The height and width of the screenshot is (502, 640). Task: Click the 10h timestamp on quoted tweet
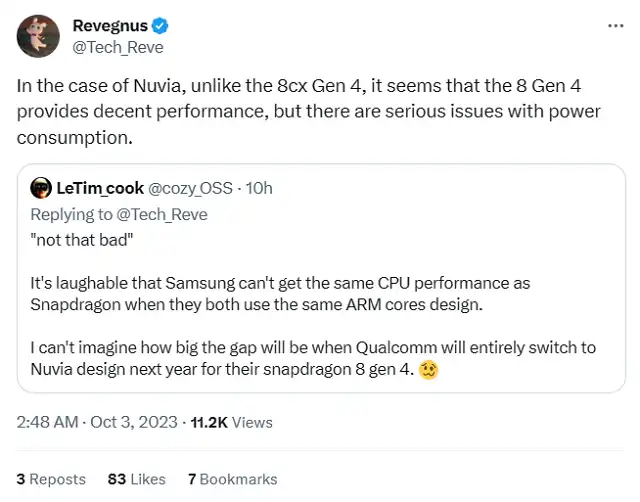[x=257, y=187]
